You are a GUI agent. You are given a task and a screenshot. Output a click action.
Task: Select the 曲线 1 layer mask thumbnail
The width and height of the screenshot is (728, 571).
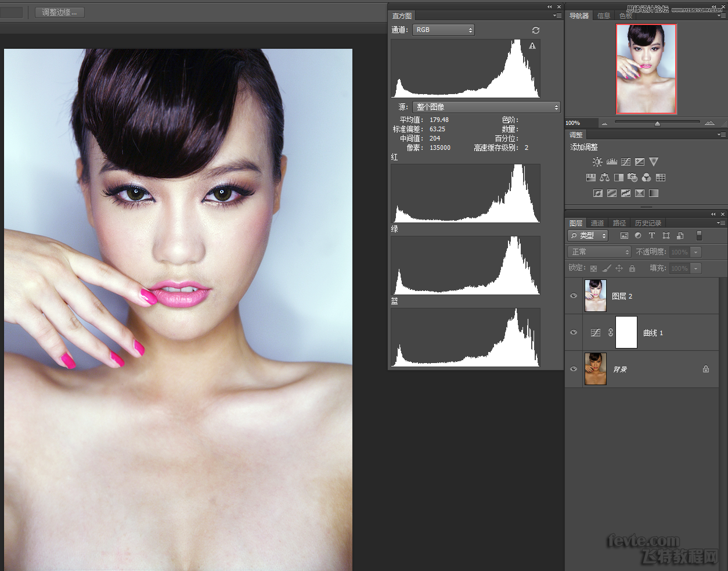click(x=626, y=332)
